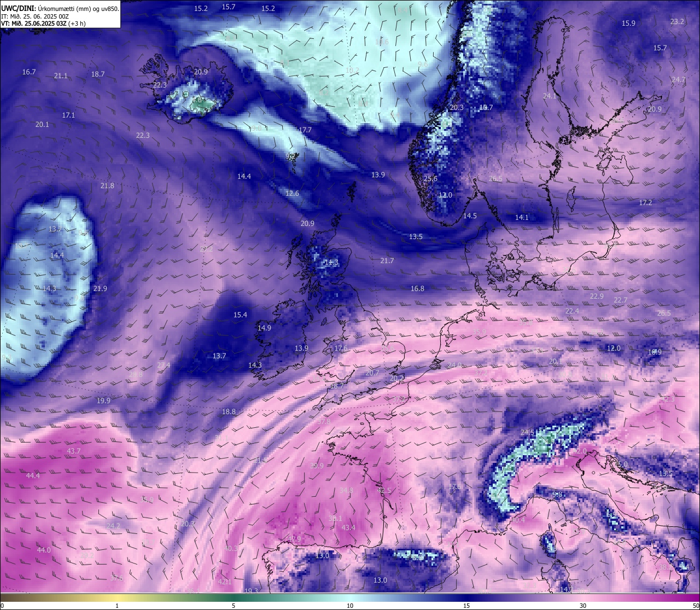The width and height of the screenshot is (700, 610).
Task: Click the 14.1 value on the map
Action: (522, 218)
